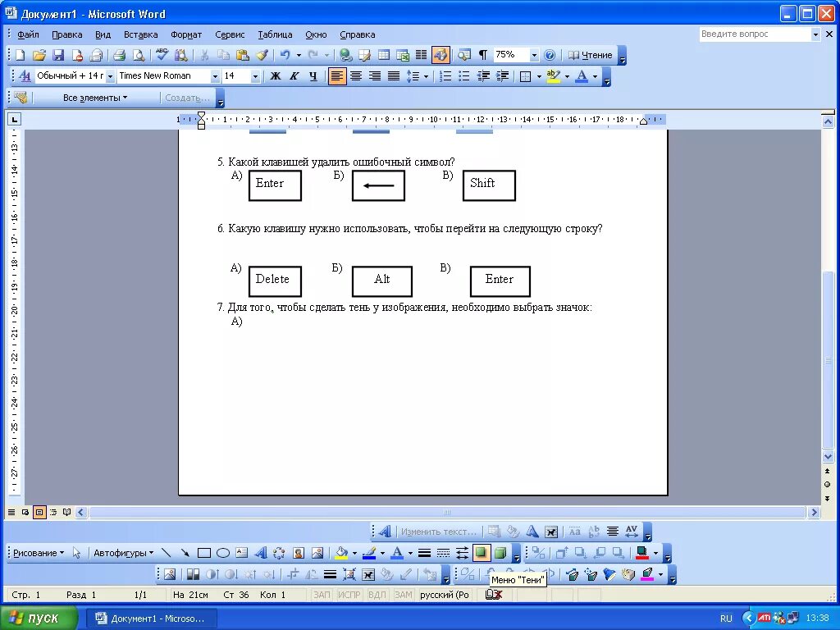Open the 'Формат' menu
This screenshot has height=630, width=840.
186,34
